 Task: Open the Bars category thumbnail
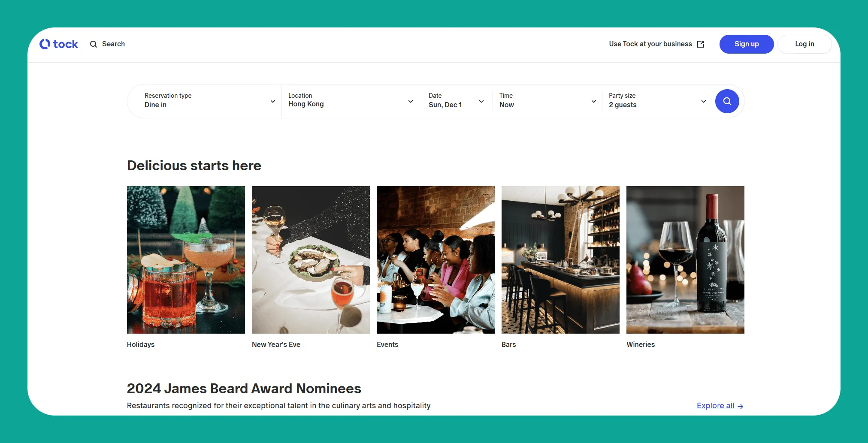click(560, 260)
